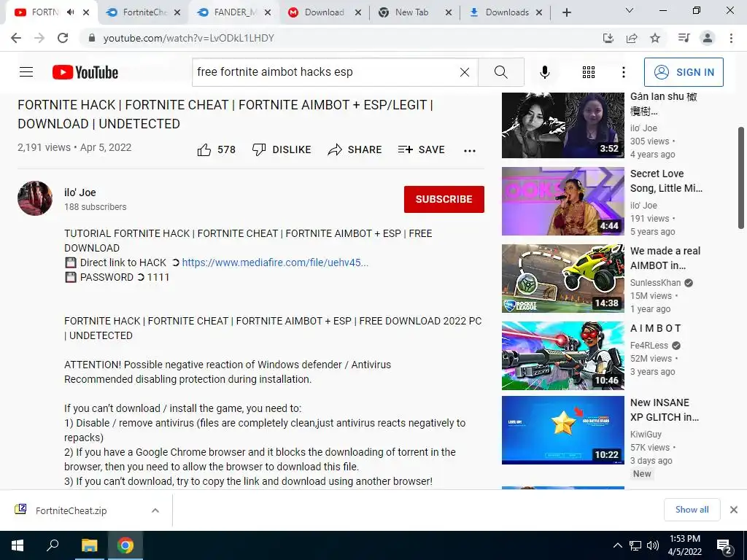The width and height of the screenshot is (747, 560).
Task: Open the ilo' Joe channel avatar
Action: point(35,198)
